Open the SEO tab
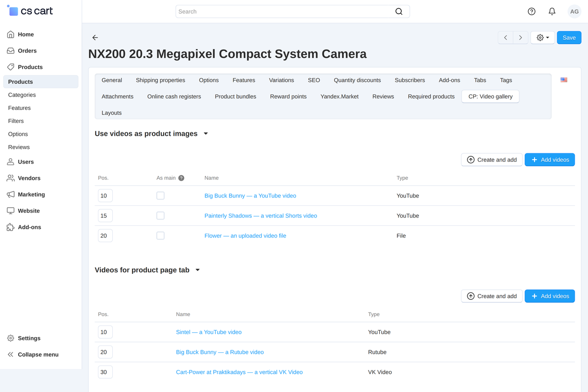Image resolution: width=588 pixels, height=392 pixels. point(314,80)
